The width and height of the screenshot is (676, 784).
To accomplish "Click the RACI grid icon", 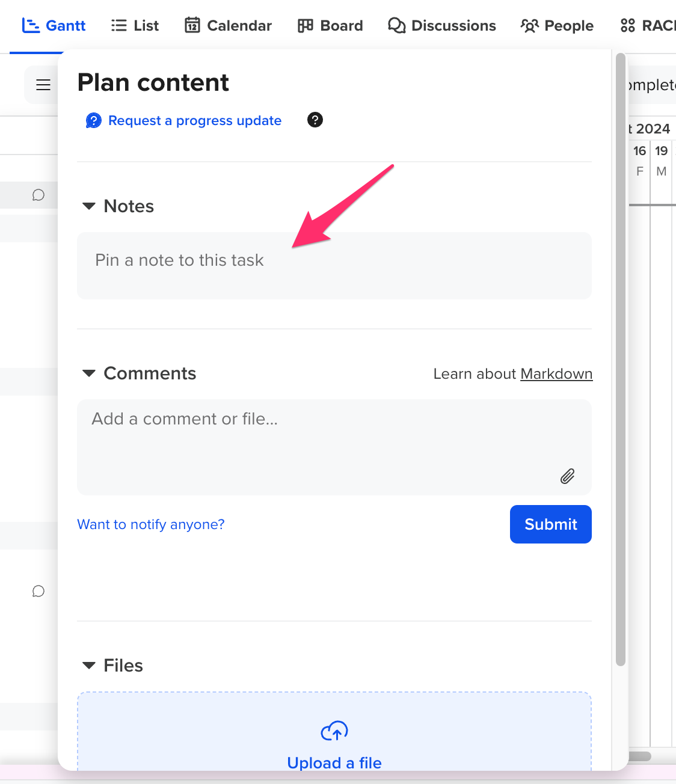I will pos(628,25).
